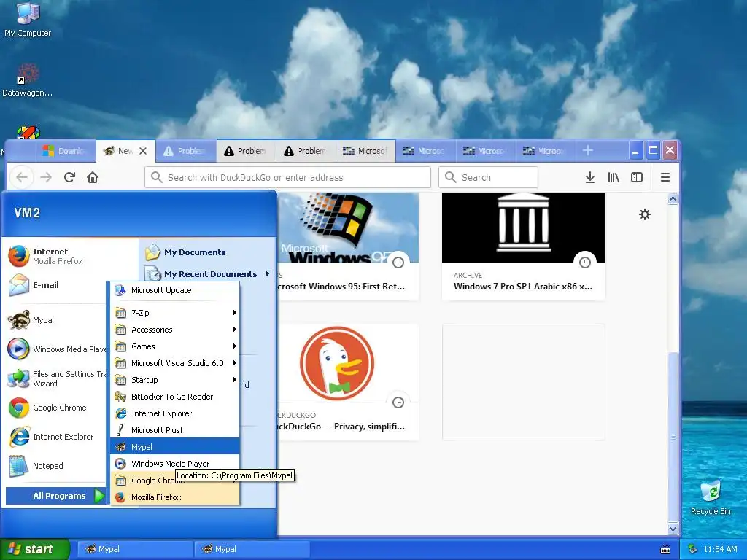747x560 pixels.
Task: Open the Windows 95 First Release tile
Action: 348,246
